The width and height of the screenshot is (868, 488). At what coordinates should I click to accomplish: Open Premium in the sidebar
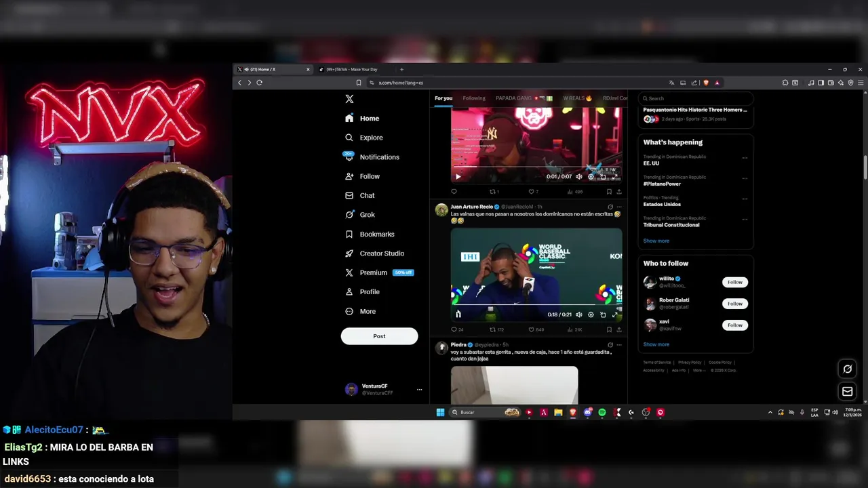click(379, 272)
